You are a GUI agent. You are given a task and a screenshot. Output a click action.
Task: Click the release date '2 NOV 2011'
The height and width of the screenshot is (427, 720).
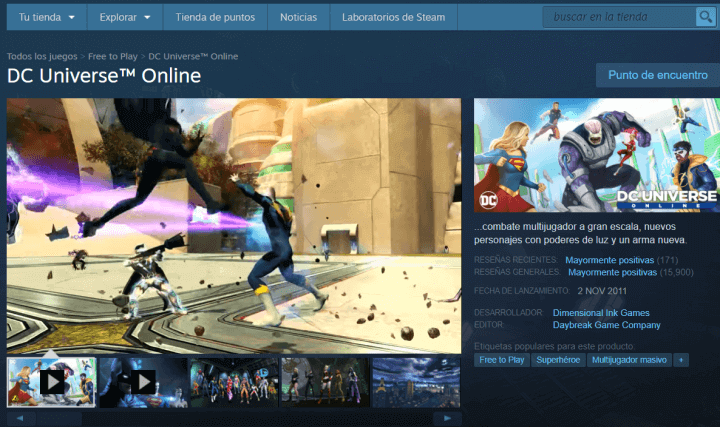click(602, 291)
